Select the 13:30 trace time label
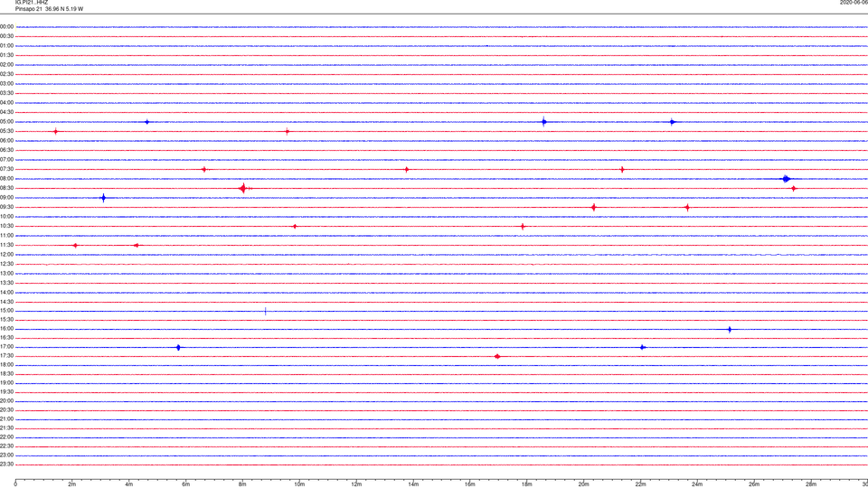This screenshot has width=868, height=488. pos(6,283)
